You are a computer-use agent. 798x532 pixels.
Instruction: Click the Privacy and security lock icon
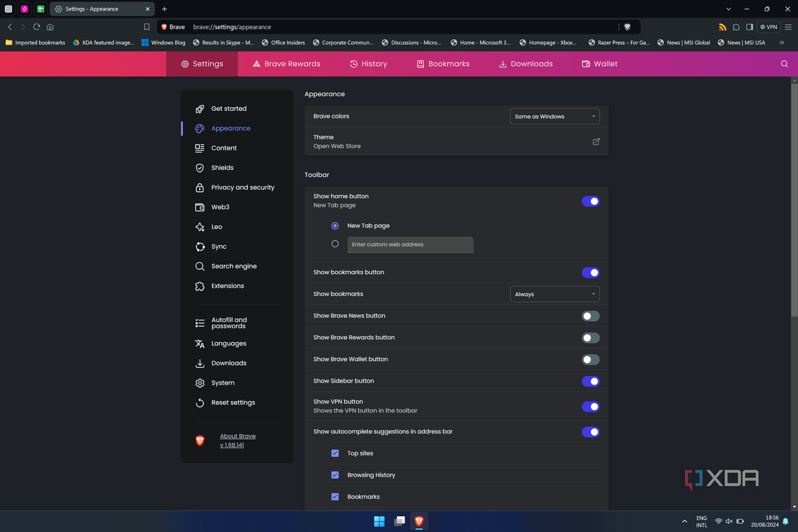tap(200, 188)
